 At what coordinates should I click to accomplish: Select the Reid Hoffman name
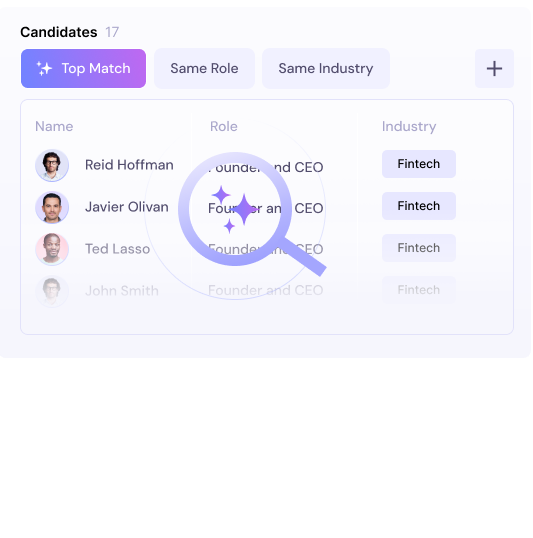[129, 165]
